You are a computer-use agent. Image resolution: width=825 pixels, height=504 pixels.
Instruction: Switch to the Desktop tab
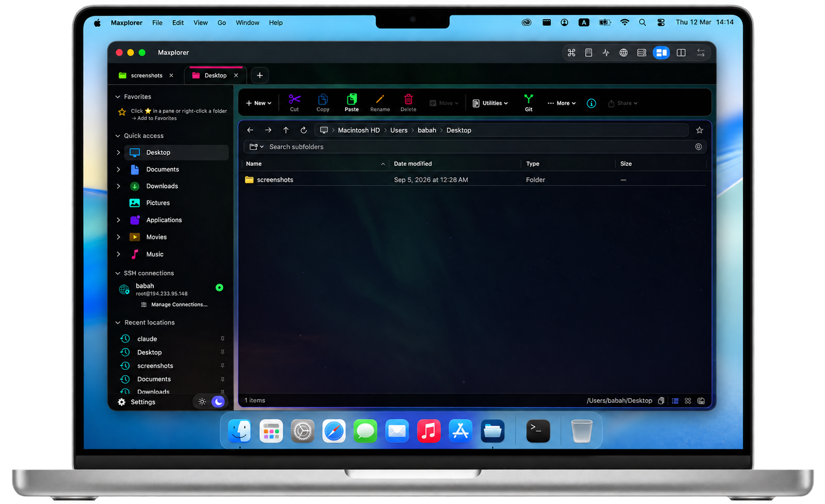216,75
